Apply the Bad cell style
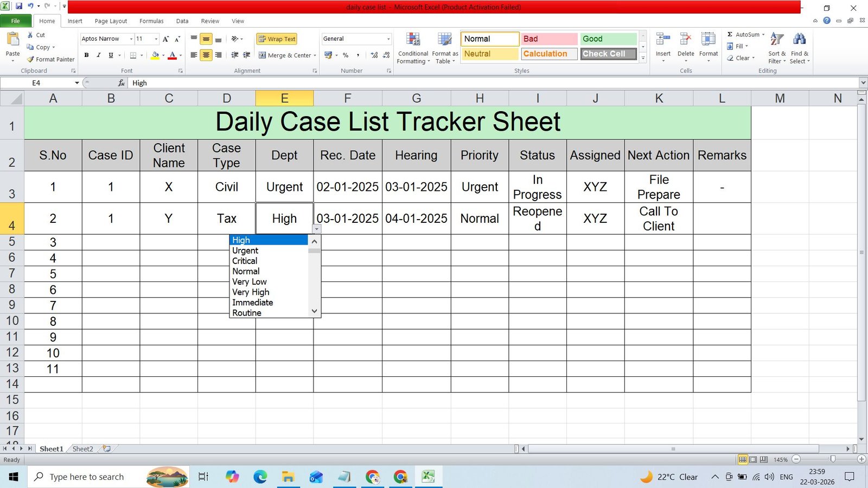Image resolution: width=868 pixels, height=488 pixels. [x=549, y=39]
